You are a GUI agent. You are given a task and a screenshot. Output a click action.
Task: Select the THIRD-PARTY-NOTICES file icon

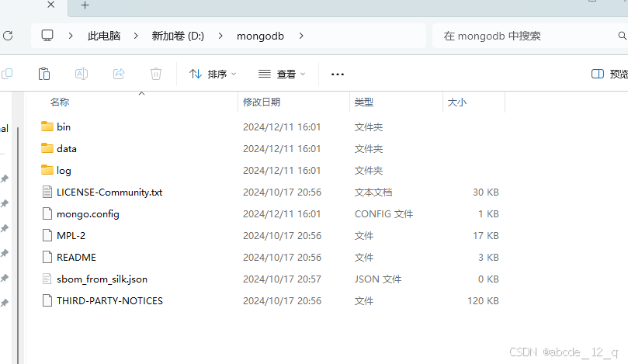coord(47,300)
